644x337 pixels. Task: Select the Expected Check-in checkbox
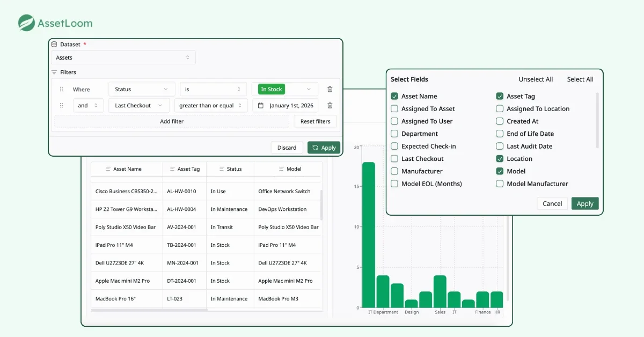394,146
